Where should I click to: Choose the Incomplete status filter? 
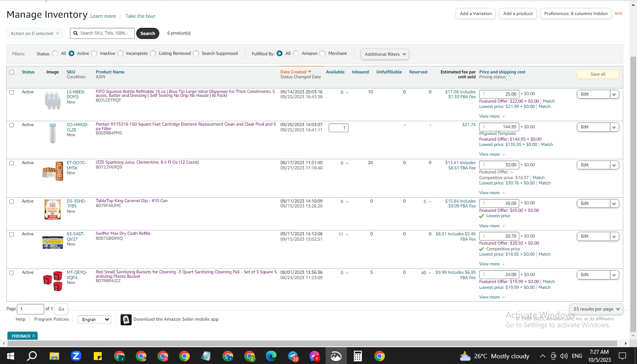[x=120, y=54]
